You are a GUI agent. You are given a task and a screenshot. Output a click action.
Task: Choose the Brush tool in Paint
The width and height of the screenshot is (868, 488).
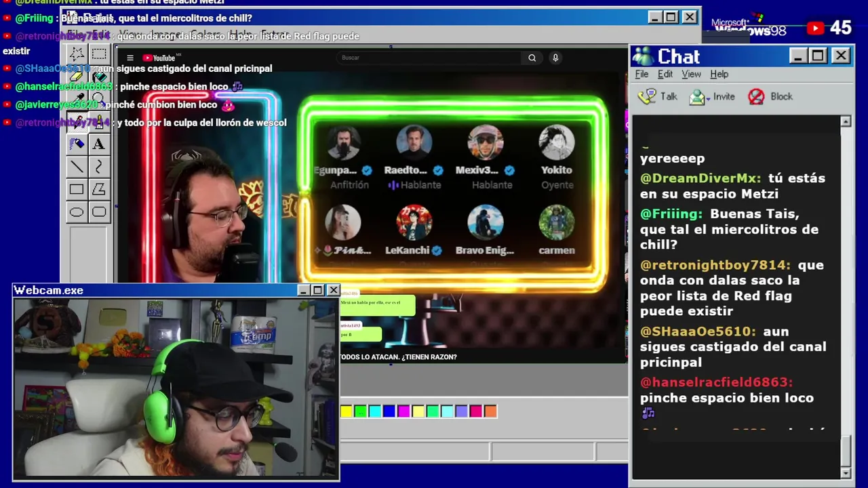(x=99, y=121)
